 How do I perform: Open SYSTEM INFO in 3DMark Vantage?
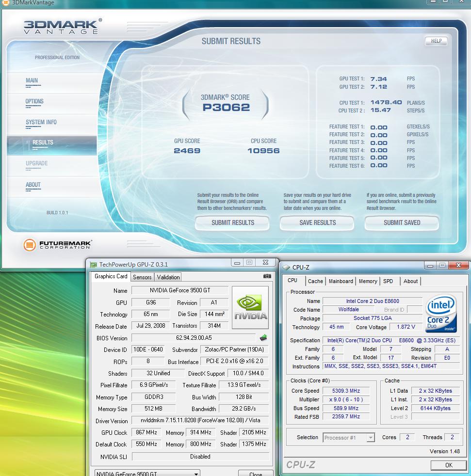click(41, 122)
